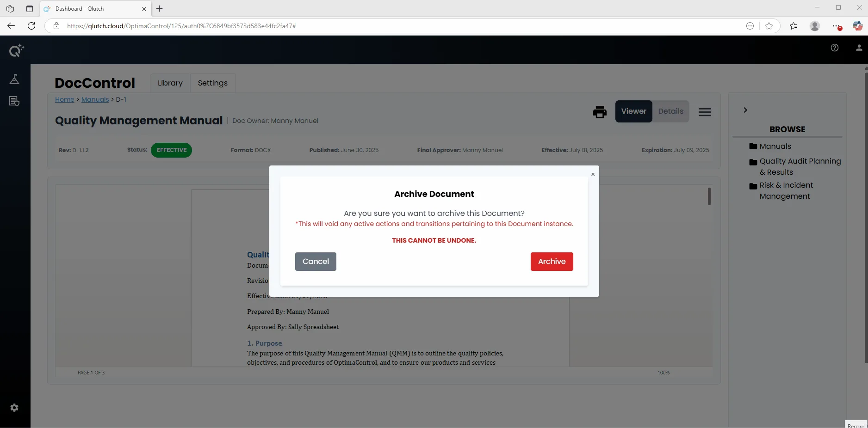868x428 pixels.
Task: Open the lab flask sidebar icon
Action: [14, 79]
